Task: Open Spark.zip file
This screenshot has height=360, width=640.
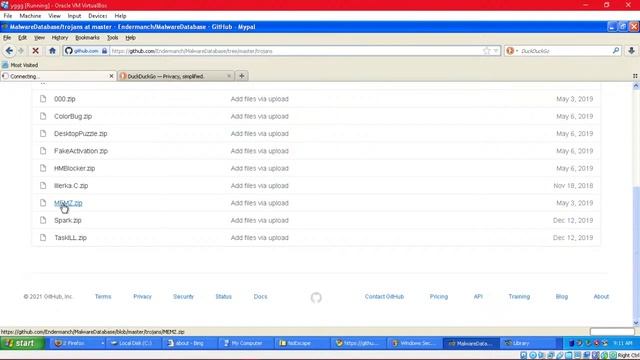Action: (x=68, y=220)
